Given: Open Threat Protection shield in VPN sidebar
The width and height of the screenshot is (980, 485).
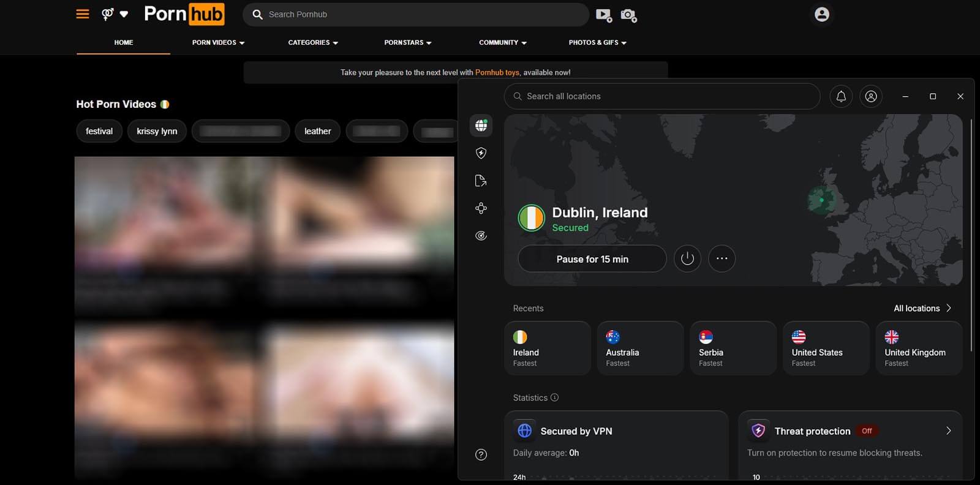Looking at the screenshot, I should tap(481, 153).
